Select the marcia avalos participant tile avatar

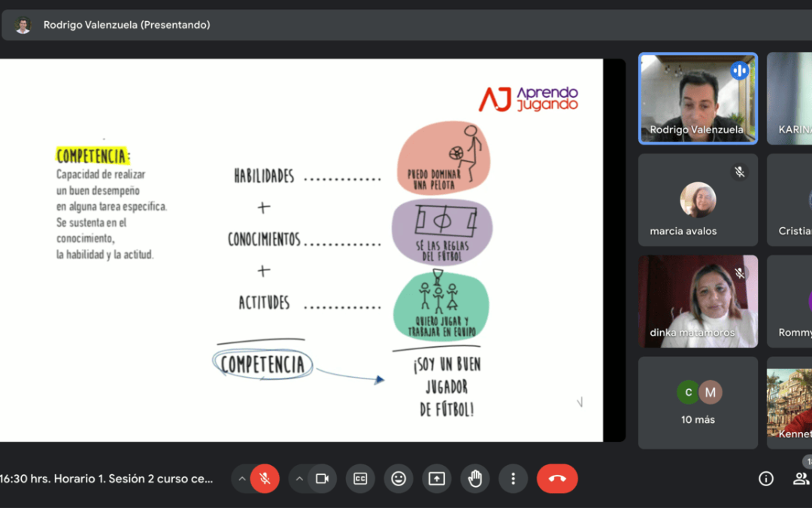(x=698, y=199)
